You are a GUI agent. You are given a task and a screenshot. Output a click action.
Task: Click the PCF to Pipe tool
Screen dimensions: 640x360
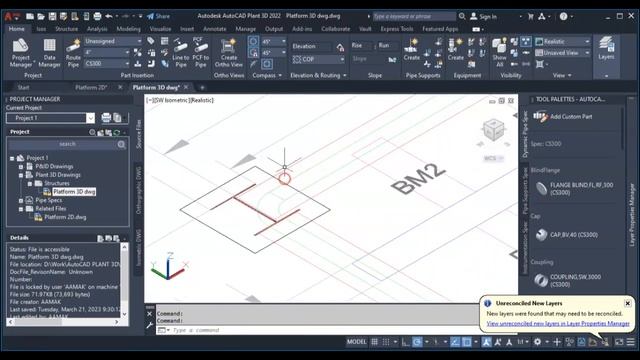[x=200, y=53]
